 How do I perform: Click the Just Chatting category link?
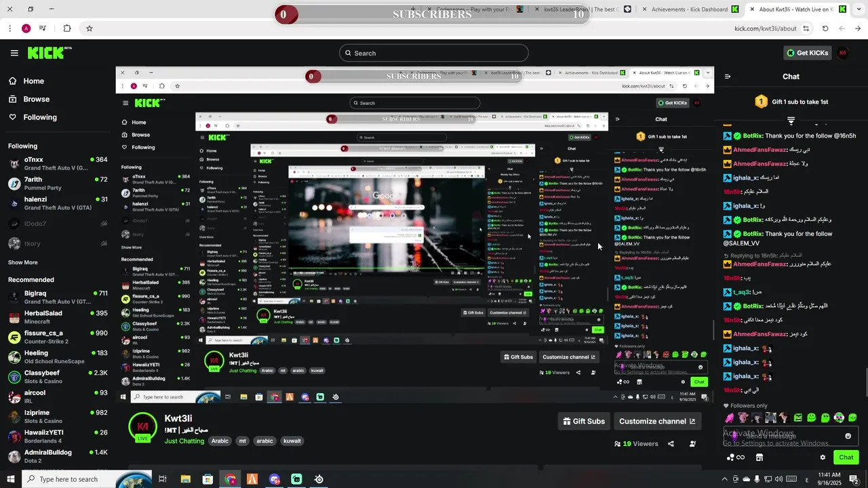[x=184, y=441]
